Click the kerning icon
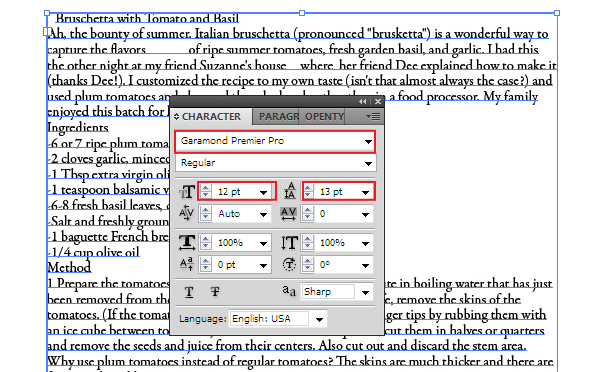The height and width of the screenshot is (372, 600). (187, 213)
